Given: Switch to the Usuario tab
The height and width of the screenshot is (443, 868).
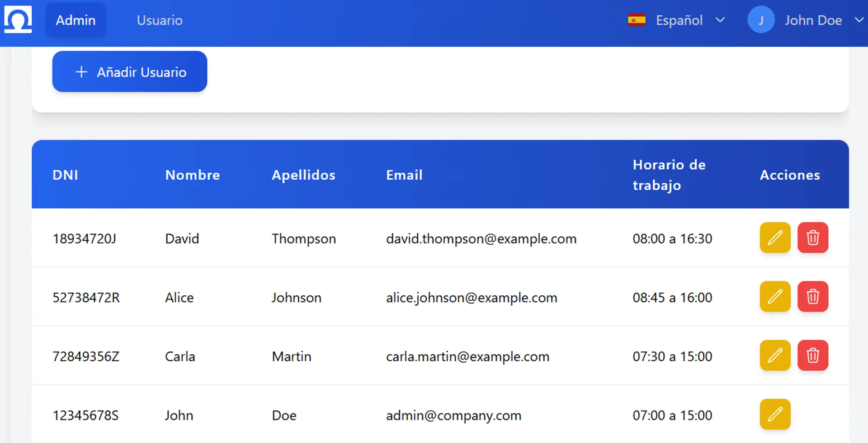Looking at the screenshot, I should [x=160, y=20].
